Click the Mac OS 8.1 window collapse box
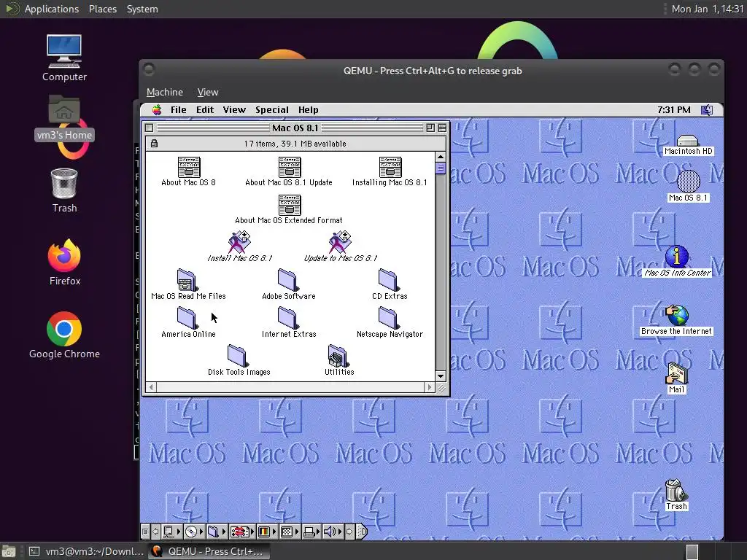 442,128
